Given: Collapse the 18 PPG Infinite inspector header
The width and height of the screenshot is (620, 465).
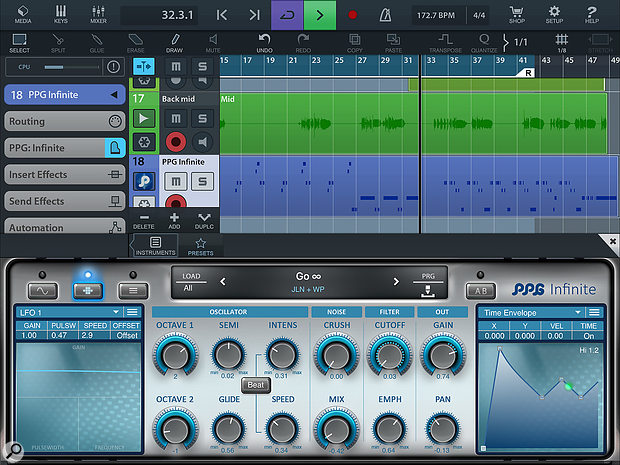Looking at the screenshot, I should pyautogui.click(x=65, y=95).
